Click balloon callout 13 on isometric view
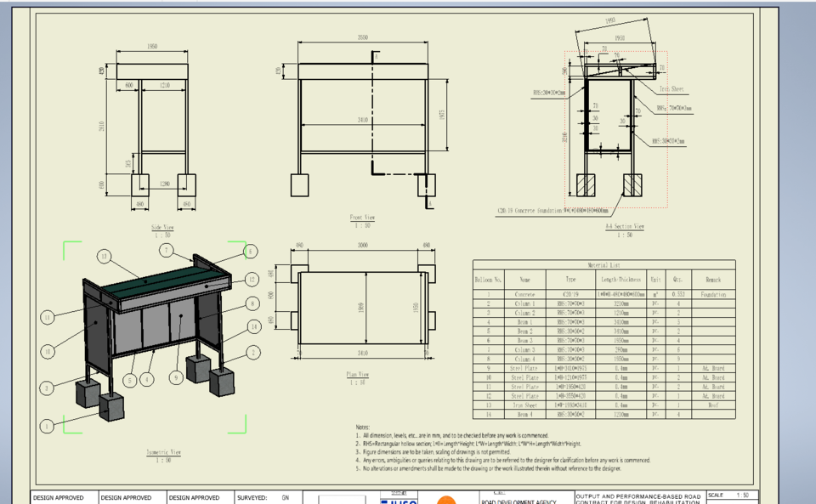816x504 pixels. [x=105, y=254]
